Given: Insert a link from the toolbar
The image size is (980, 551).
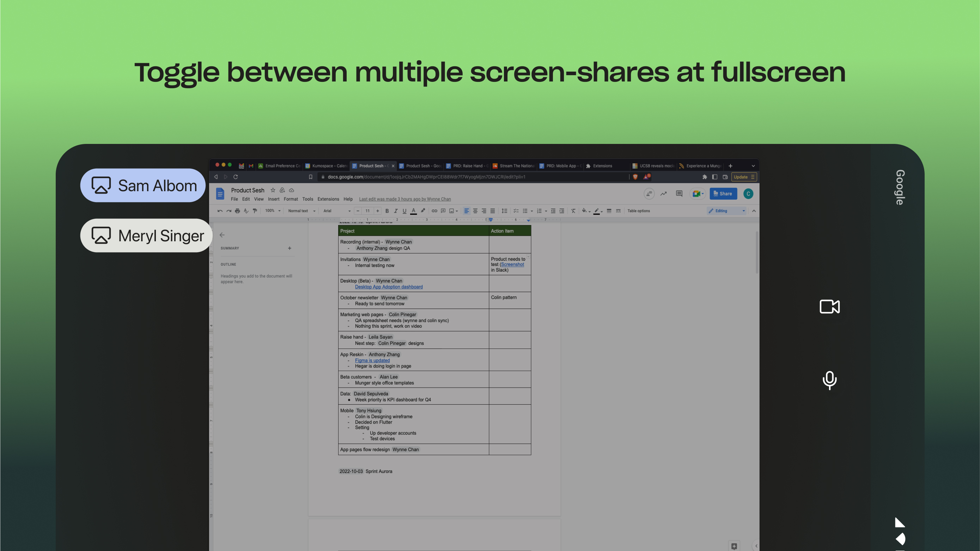Looking at the screenshot, I should pyautogui.click(x=434, y=211).
